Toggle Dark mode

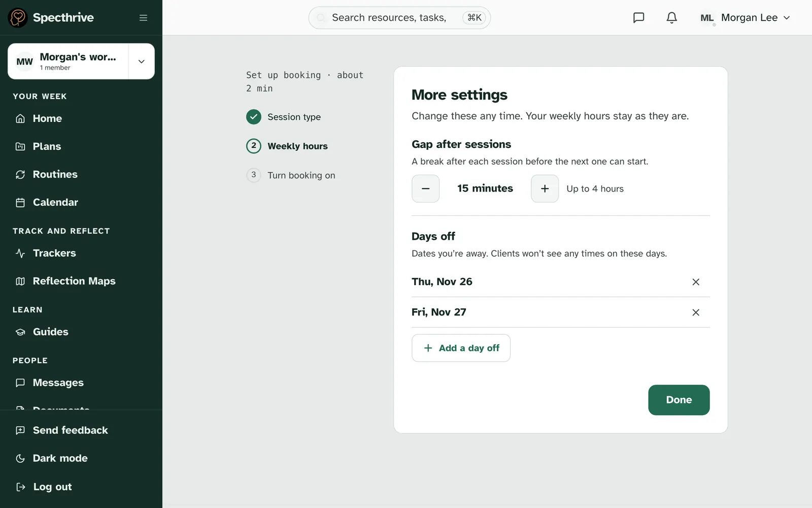[81, 458]
